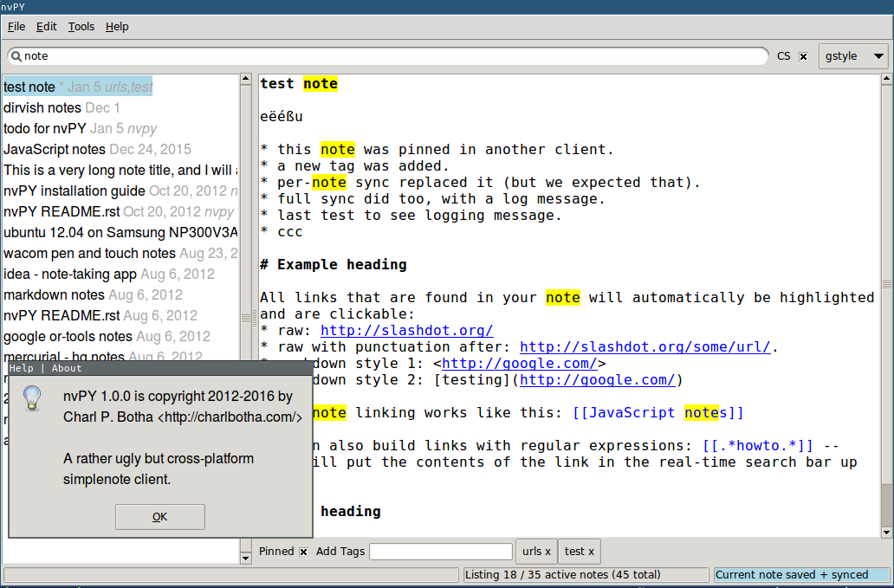The width and height of the screenshot is (894, 588).
Task: Click the note editor vertical scrollbar thumb
Action: tap(886, 284)
